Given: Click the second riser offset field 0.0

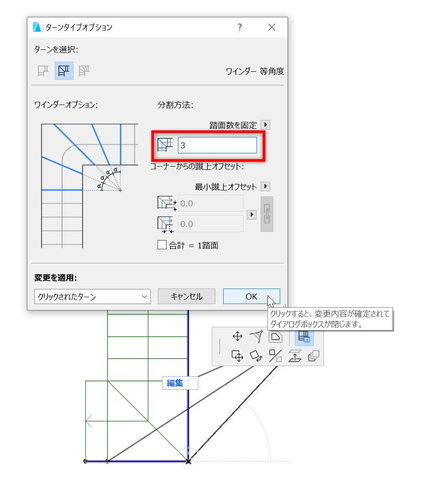Looking at the screenshot, I should point(210,224).
